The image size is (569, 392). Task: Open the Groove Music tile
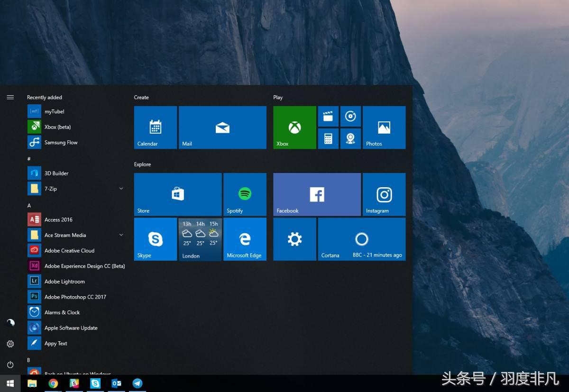click(350, 116)
